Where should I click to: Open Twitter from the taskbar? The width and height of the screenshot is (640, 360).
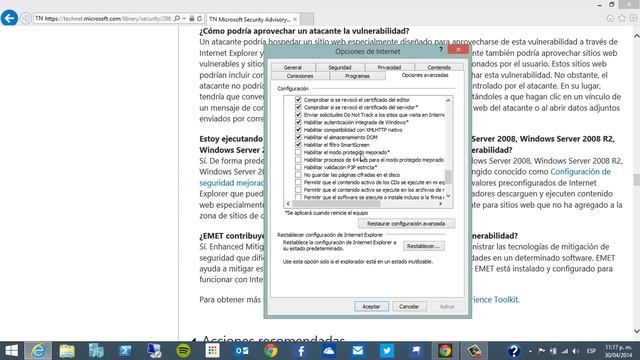(x=387, y=351)
